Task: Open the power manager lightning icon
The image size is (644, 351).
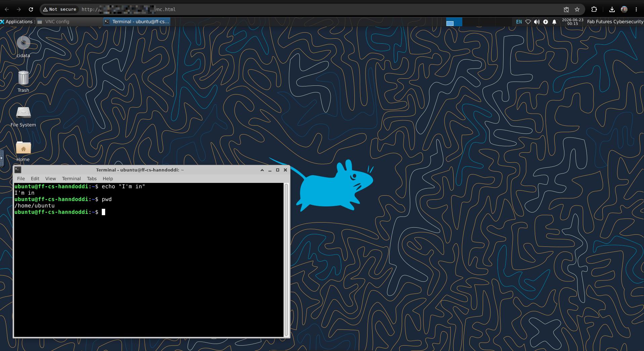Action: (x=546, y=22)
